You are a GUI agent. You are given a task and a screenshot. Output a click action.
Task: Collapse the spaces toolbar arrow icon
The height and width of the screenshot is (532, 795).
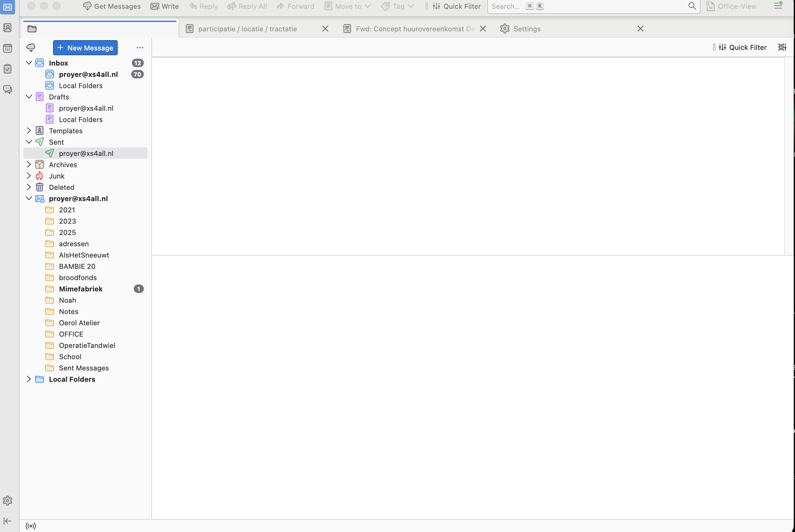click(8, 521)
